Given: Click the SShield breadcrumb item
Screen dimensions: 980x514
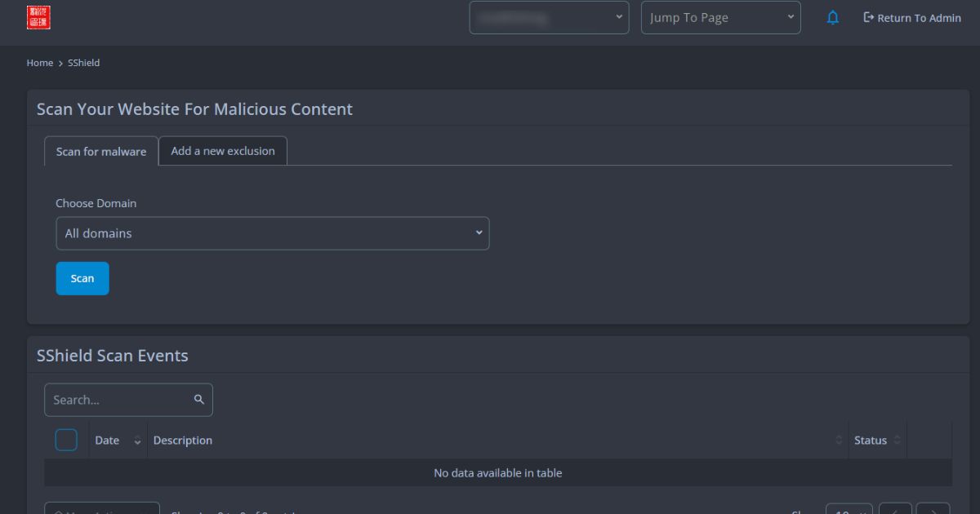Looking at the screenshot, I should (84, 63).
